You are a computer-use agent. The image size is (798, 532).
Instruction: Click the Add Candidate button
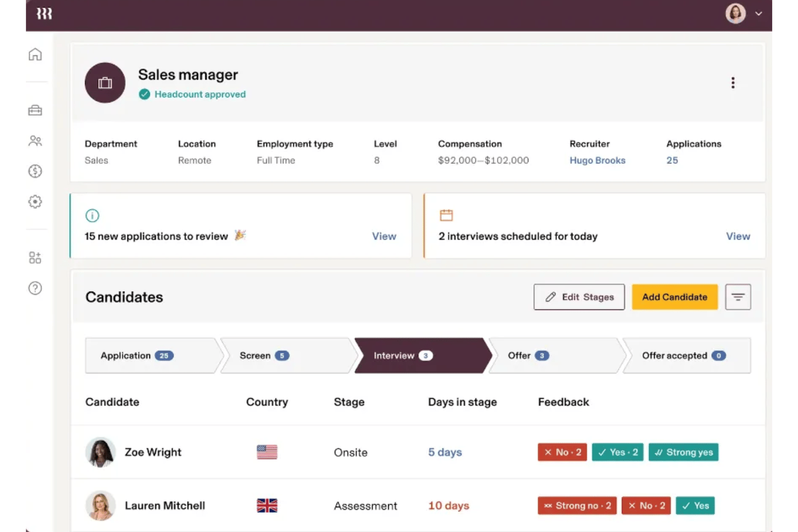pos(675,297)
